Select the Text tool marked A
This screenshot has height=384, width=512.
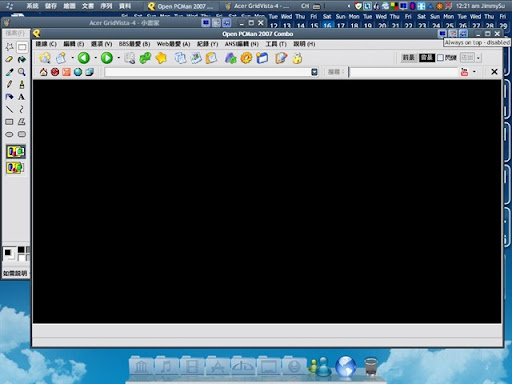(22, 97)
